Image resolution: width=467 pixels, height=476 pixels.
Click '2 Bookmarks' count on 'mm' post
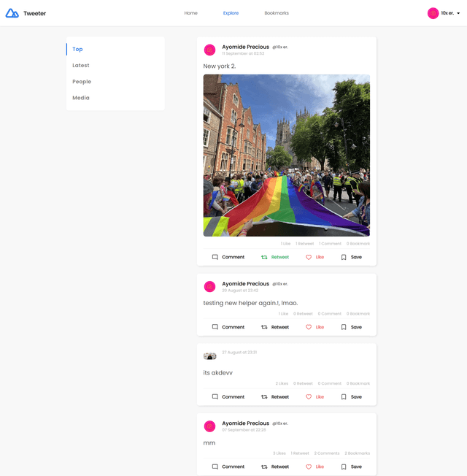(x=357, y=453)
